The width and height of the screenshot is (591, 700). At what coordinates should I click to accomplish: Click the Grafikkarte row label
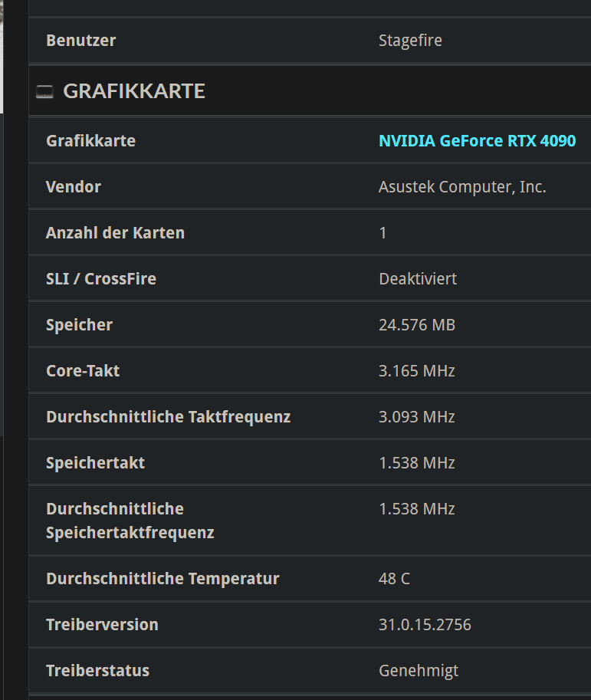click(x=90, y=141)
